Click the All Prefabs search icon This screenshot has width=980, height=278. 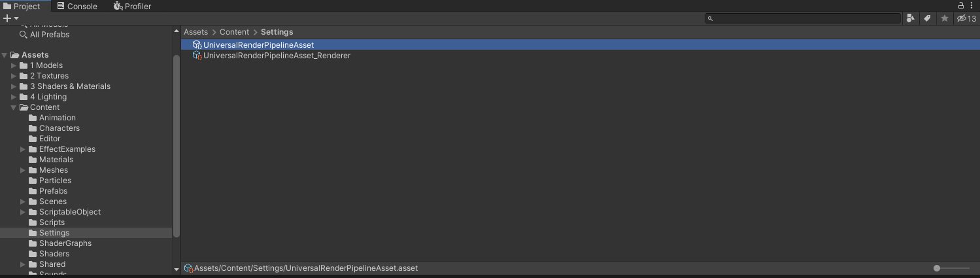[x=24, y=35]
